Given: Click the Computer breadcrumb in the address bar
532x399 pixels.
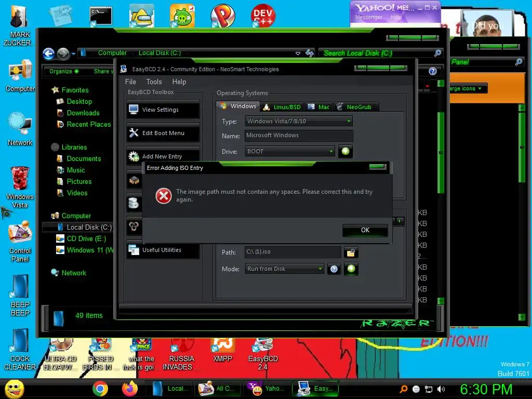Looking at the screenshot, I should (x=112, y=53).
